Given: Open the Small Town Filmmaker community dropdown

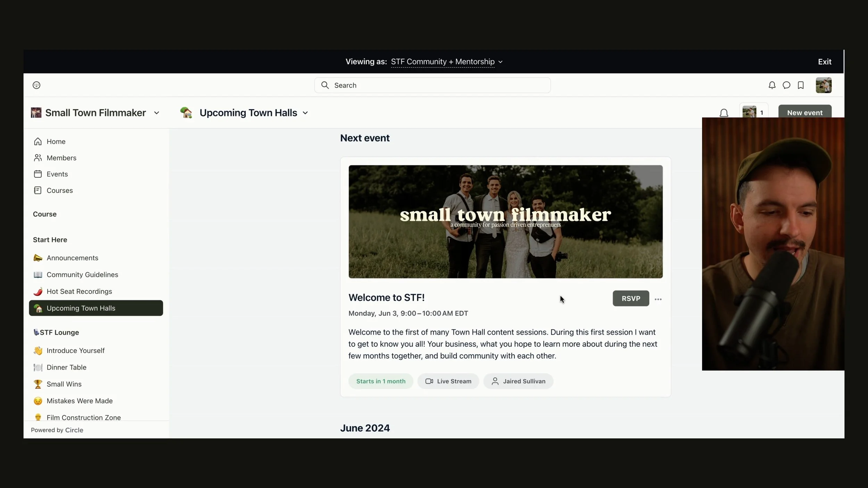Looking at the screenshot, I should tap(95, 113).
